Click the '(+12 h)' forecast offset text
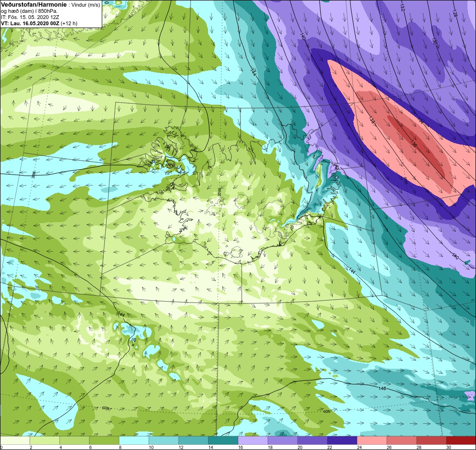The width and height of the screenshot is (476, 450). click(69, 23)
